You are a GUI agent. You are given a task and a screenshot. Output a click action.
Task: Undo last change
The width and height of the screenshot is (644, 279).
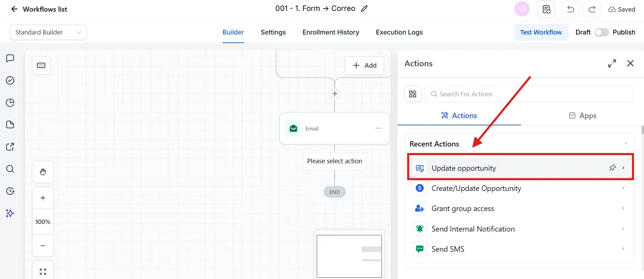point(571,9)
